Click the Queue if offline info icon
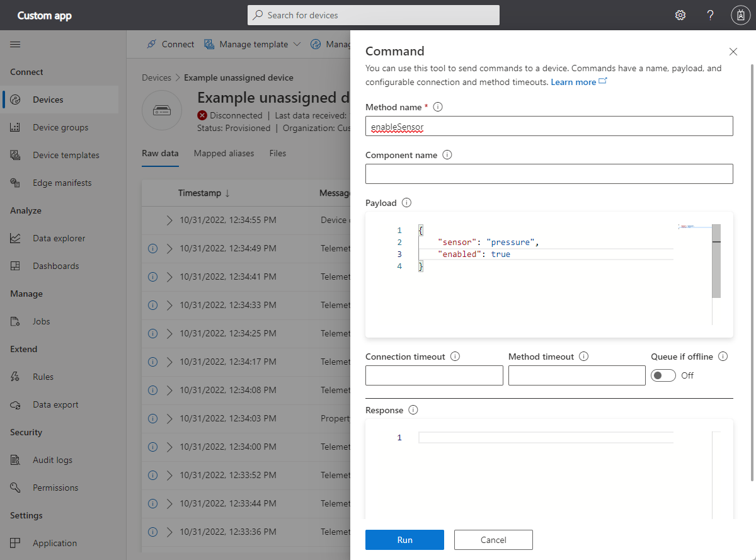Viewport: 756px width, 560px height. click(723, 357)
